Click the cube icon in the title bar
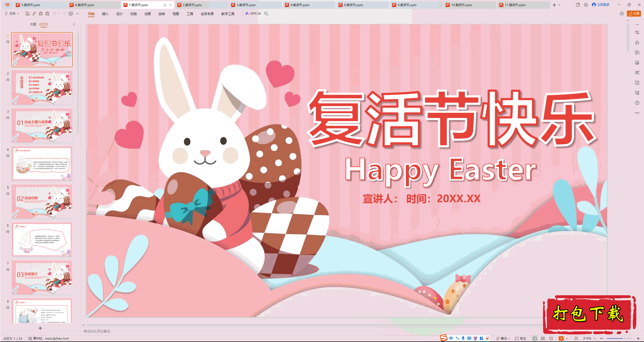 pyautogui.click(x=586, y=5)
